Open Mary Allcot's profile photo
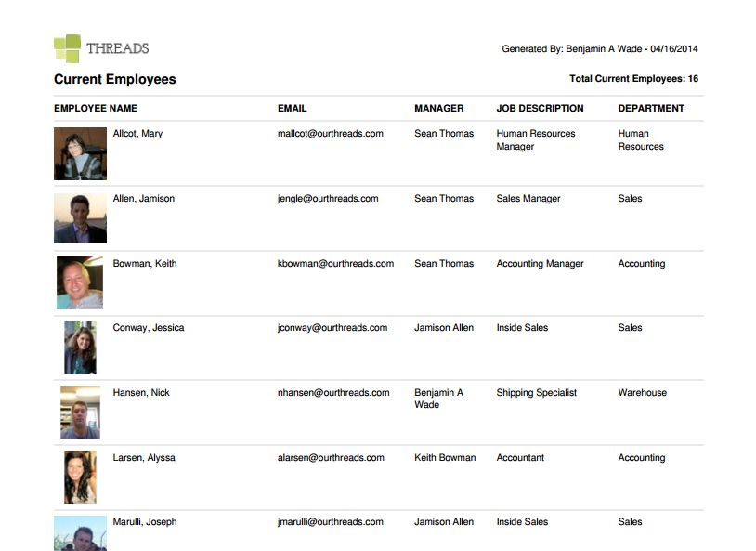The image size is (756, 551). coord(80,153)
